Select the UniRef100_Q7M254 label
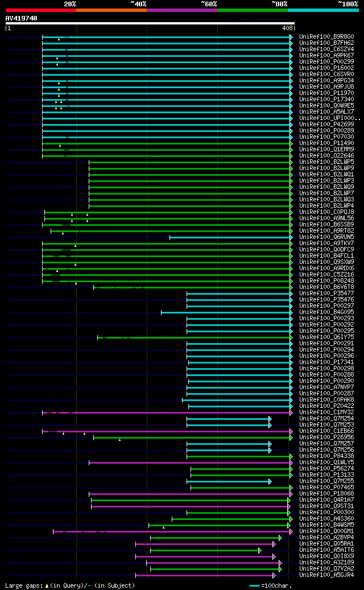The height and width of the screenshot is (590, 364). [326, 418]
